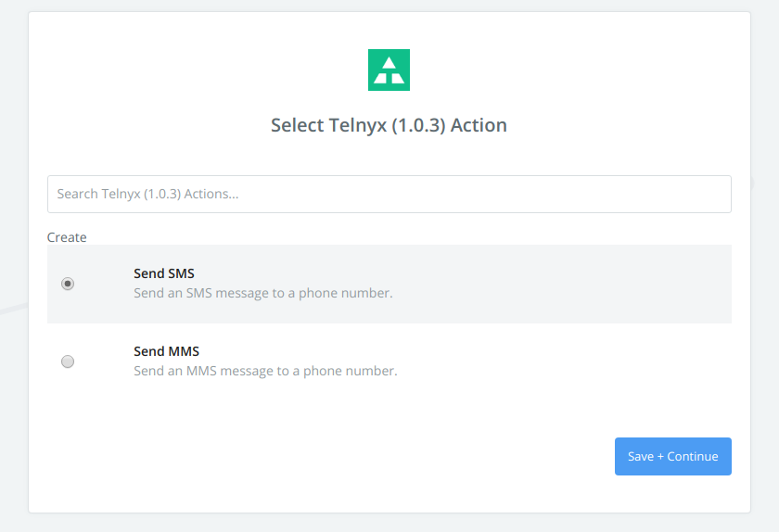Click "Send an MMS message" description text
The width and height of the screenshot is (779, 532).
265,371
